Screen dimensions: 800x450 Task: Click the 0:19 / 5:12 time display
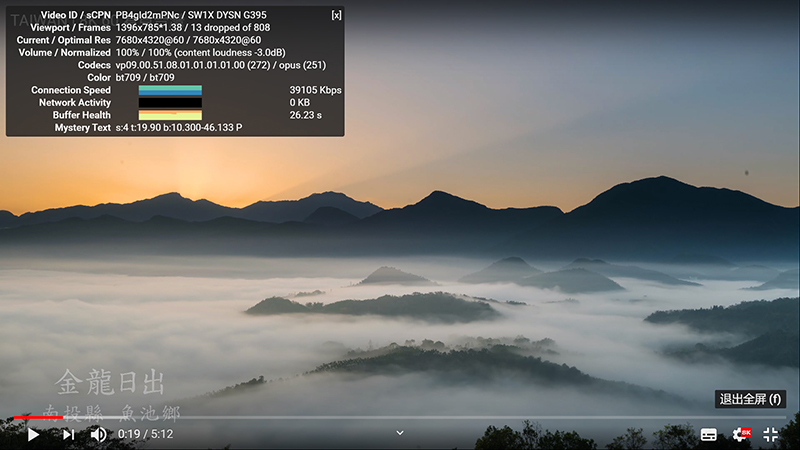[145, 434]
